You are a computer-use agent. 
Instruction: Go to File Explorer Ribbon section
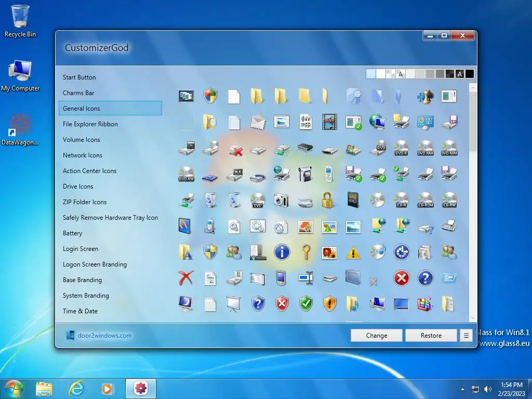pyautogui.click(x=90, y=124)
